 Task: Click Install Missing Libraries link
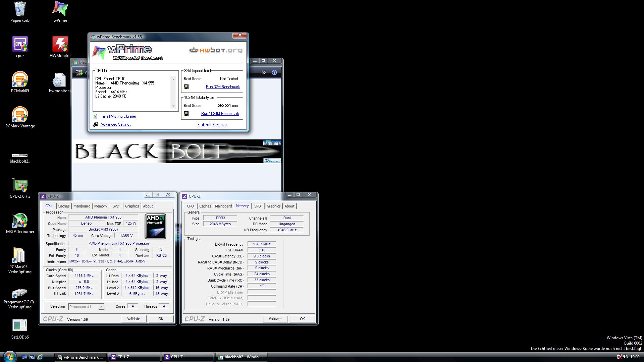coord(118,116)
